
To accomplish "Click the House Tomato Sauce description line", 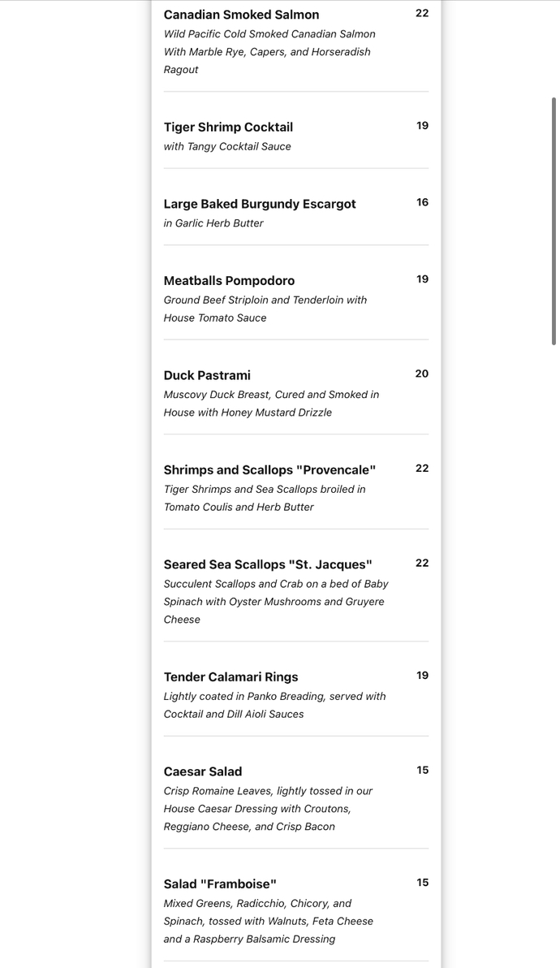I will 214,318.
